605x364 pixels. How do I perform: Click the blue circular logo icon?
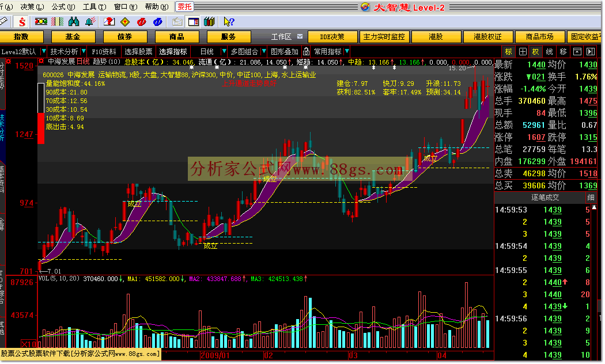coord(157,21)
